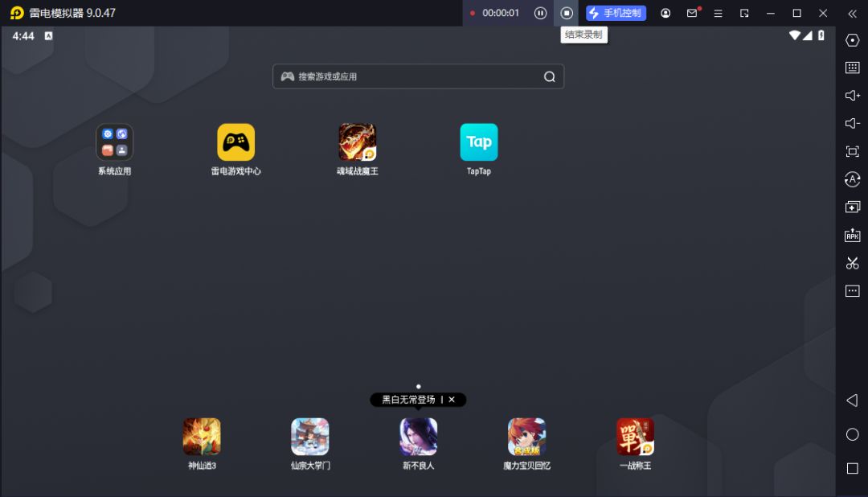This screenshot has height=497, width=868.
Task: Click the cellular signal status icon
Action: coord(809,35)
